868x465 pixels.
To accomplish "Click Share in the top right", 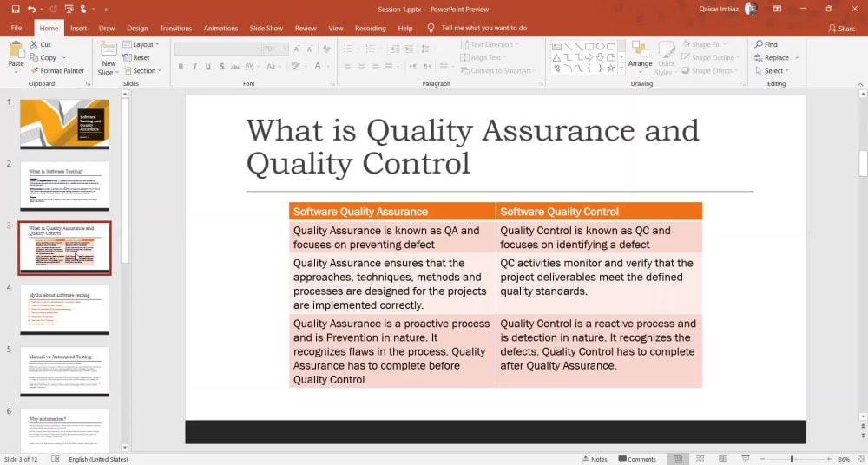I will click(841, 29).
